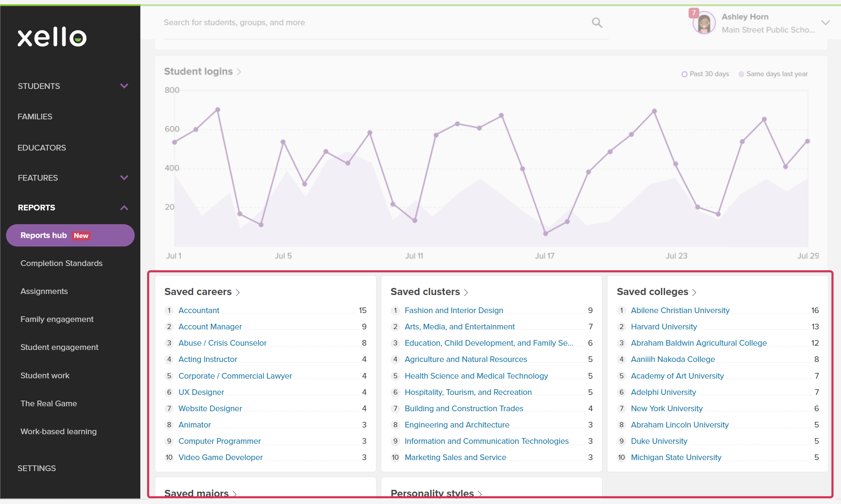
Task: Collapse the REPORTS menu chevron
Action: pyautogui.click(x=124, y=208)
